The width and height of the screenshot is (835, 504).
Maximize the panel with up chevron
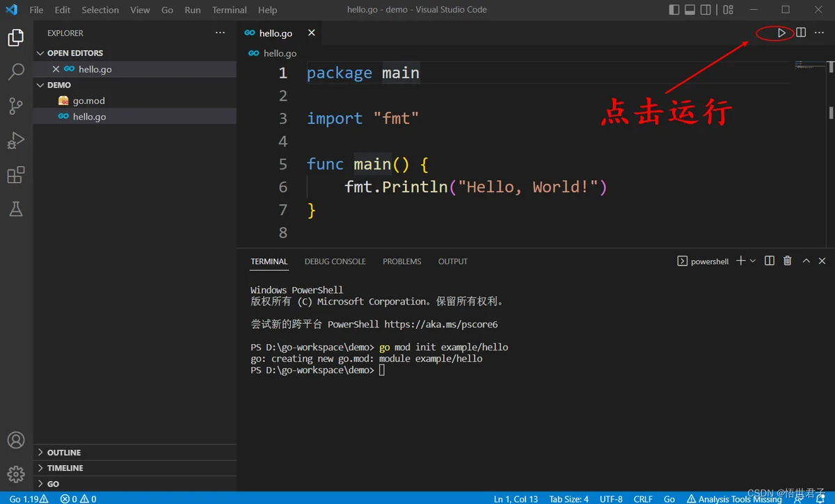coord(806,261)
